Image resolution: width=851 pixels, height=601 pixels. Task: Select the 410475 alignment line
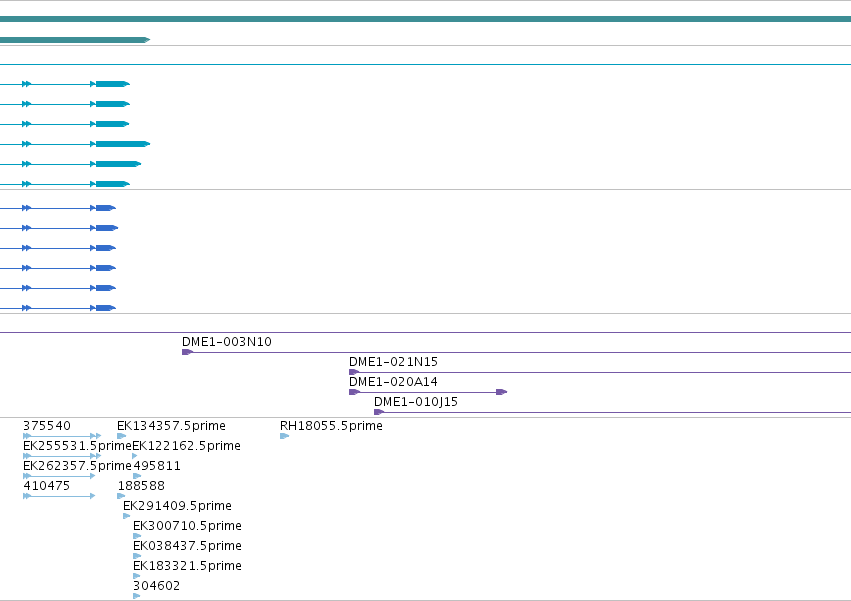point(59,496)
